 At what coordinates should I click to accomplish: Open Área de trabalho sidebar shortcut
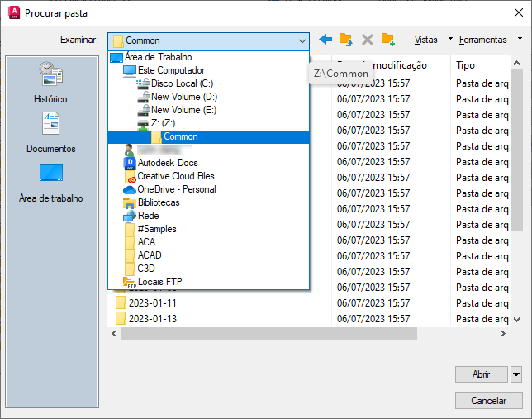[x=51, y=183]
